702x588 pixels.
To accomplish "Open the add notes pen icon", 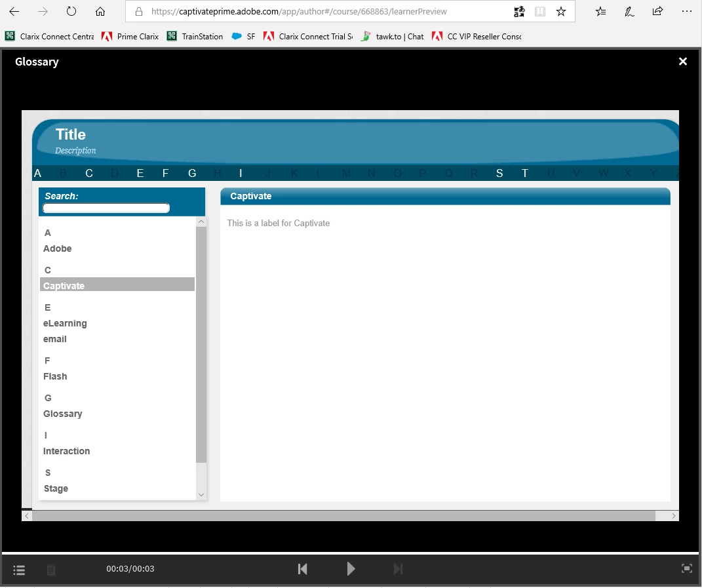I will [629, 12].
